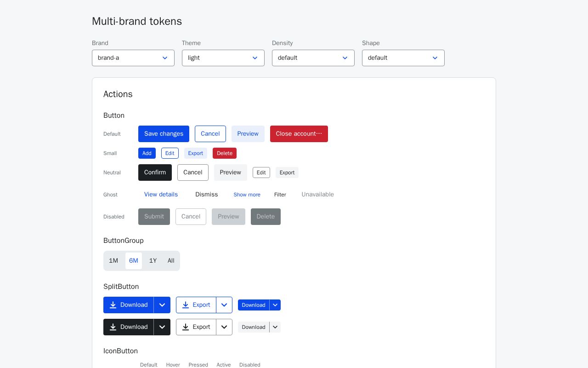This screenshot has width=588, height=368.
Task: Click the black-outlined Export split button
Action: pos(196,327)
